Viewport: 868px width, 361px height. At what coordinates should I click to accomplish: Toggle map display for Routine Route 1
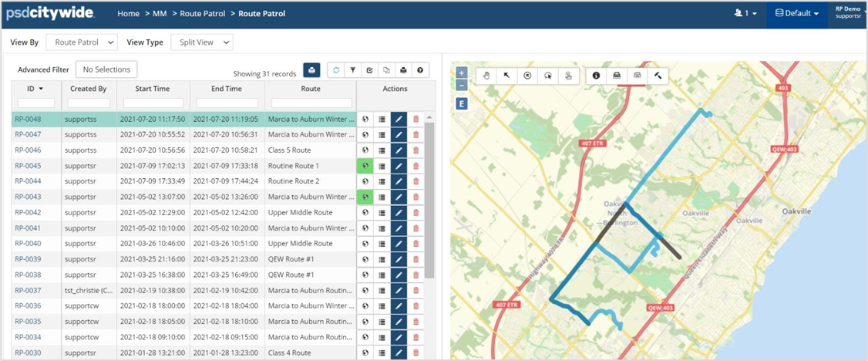[364, 166]
